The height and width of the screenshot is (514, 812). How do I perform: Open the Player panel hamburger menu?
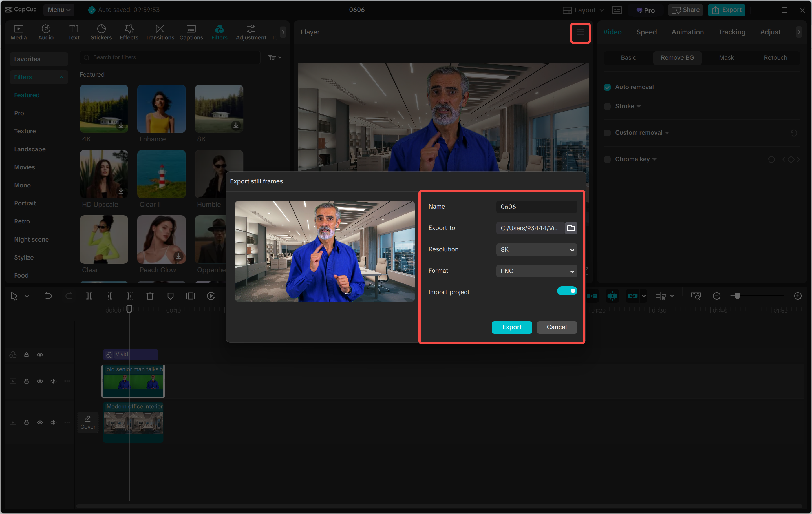[x=580, y=33]
